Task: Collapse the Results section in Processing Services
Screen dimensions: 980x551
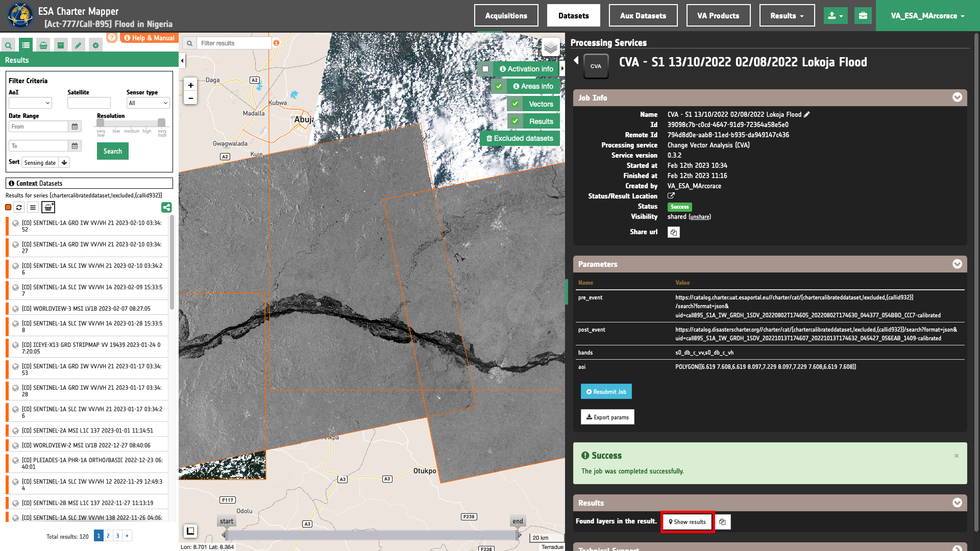Action: click(957, 503)
